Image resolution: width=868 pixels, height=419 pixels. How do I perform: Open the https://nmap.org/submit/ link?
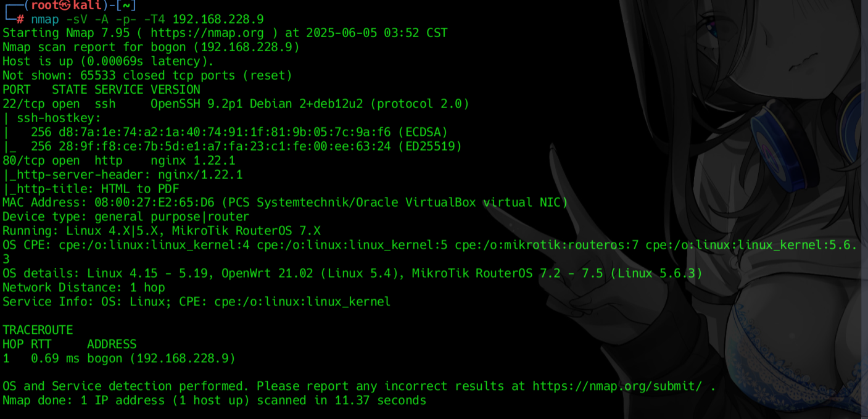[x=618, y=386]
